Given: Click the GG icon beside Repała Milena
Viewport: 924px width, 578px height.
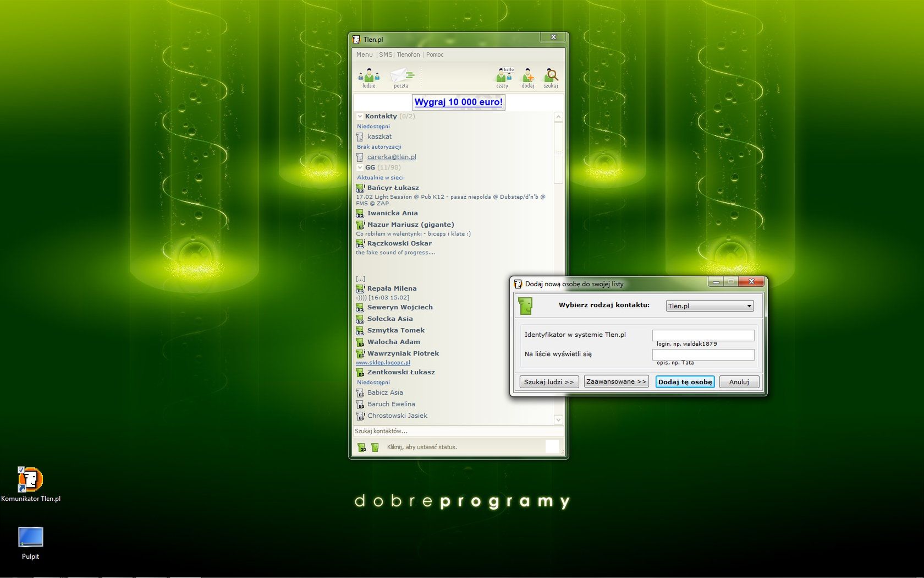Looking at the screenshot, I should click(360, 288).
